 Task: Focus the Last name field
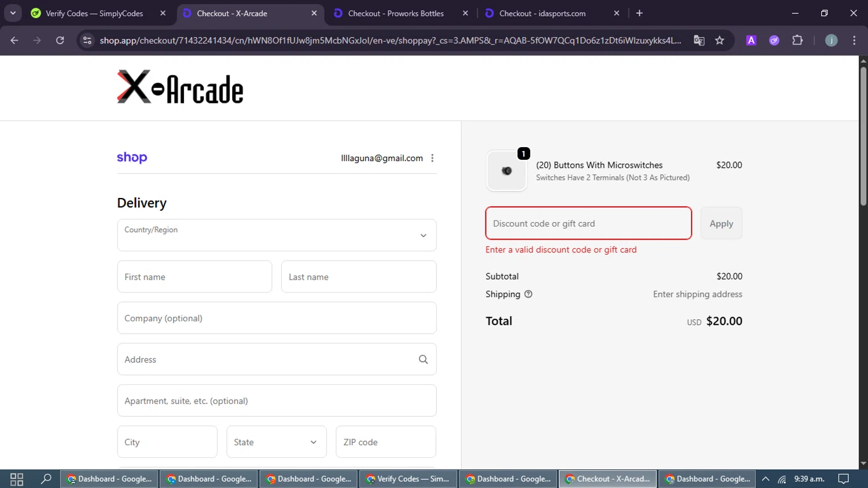click(359, 277)
